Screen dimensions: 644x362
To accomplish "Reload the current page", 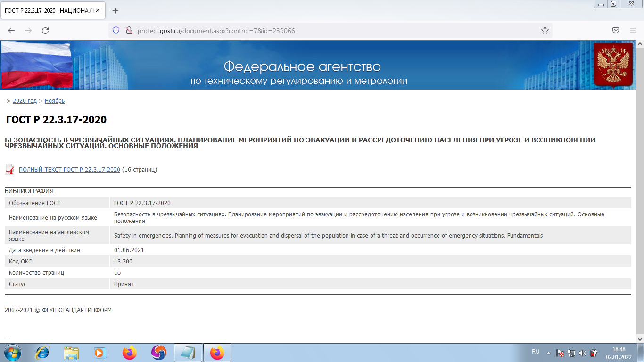I will 45,31.
